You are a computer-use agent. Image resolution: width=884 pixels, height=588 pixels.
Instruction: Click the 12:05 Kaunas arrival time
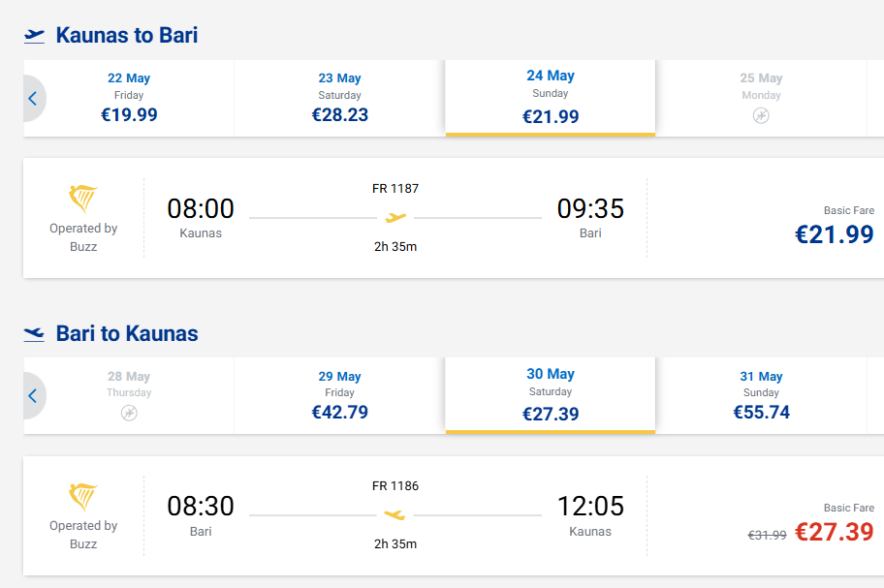pos(590,507)
